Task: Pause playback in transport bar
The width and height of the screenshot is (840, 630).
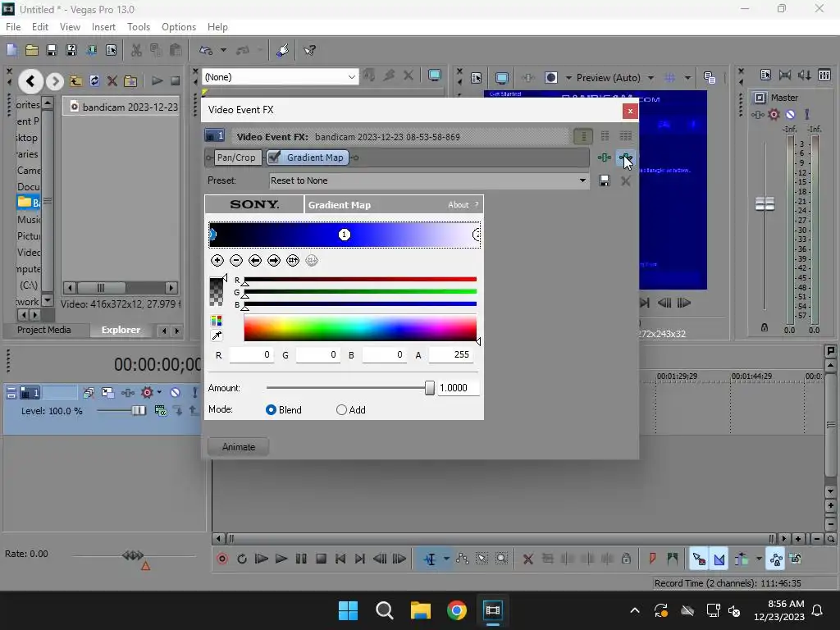Action: click(x=301, y=559)
